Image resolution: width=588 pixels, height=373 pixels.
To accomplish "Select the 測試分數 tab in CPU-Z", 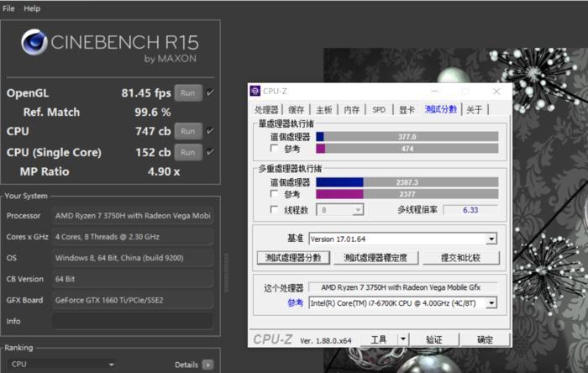I will click(x=441, y=109).
